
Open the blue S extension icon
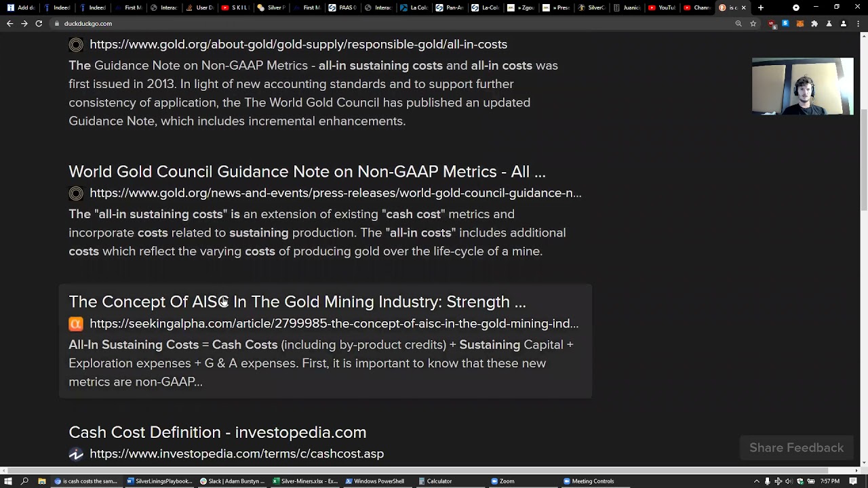(x=785, y=24)
